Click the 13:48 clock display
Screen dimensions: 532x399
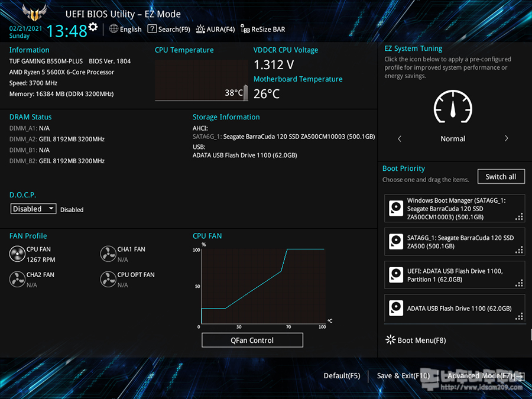point(67,31)
